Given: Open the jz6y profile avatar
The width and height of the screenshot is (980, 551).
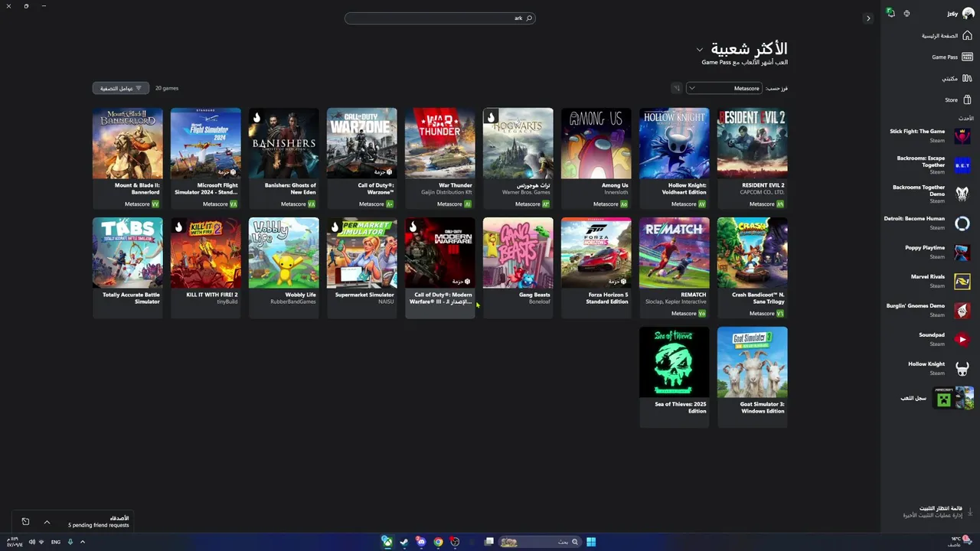Looking at the screenshot, I should click(x=968, y=13).
